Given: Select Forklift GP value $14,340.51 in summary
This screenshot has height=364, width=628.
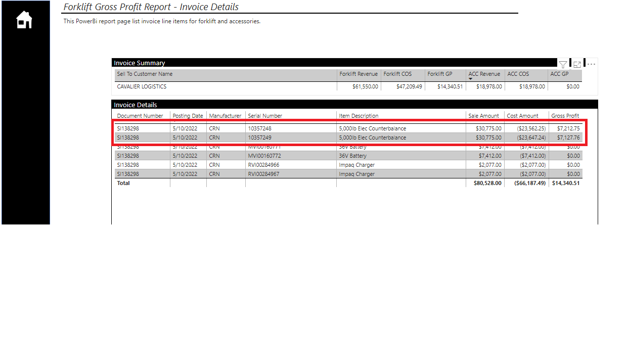Looking at the screenshot, I should pyautogui.click(x=450, y=86).
